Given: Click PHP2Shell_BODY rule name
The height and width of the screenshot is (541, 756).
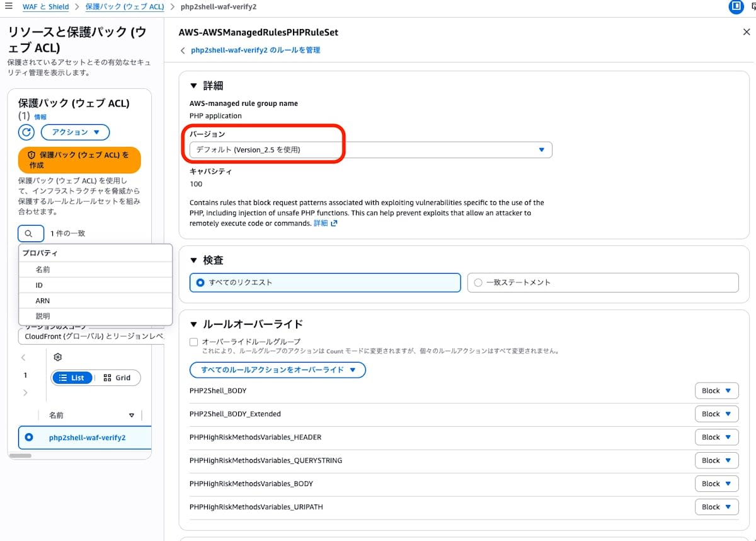Looking at the screenshot, I should coord(218,391).
